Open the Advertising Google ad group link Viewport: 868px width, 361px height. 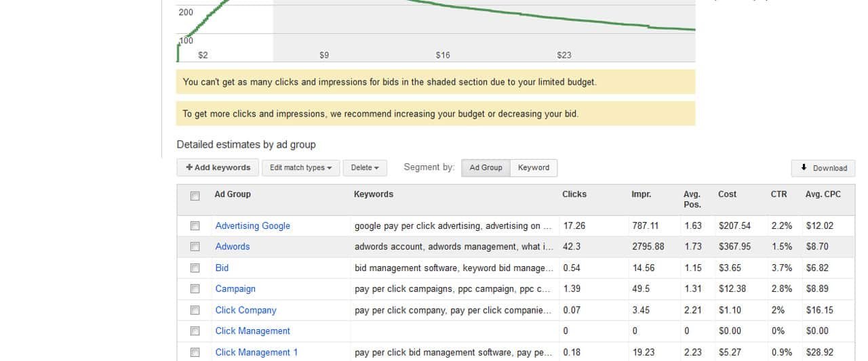(252, 226)
